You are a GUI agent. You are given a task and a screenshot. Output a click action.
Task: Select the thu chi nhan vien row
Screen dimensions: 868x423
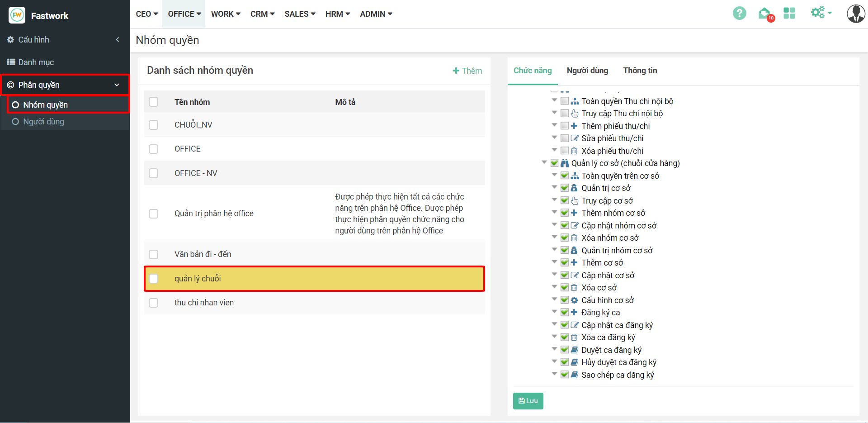204,303
